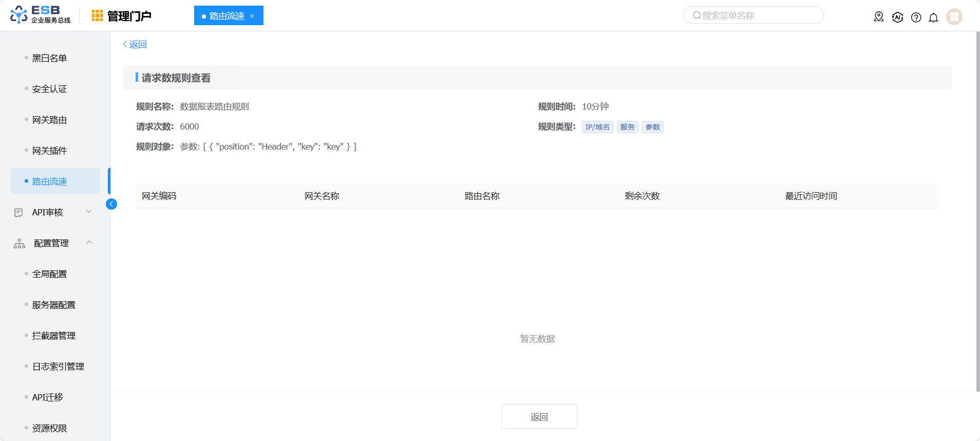Click the page vertical scrollbar
Viewport: 980px width, 441px height.
(x=977, y=206)
